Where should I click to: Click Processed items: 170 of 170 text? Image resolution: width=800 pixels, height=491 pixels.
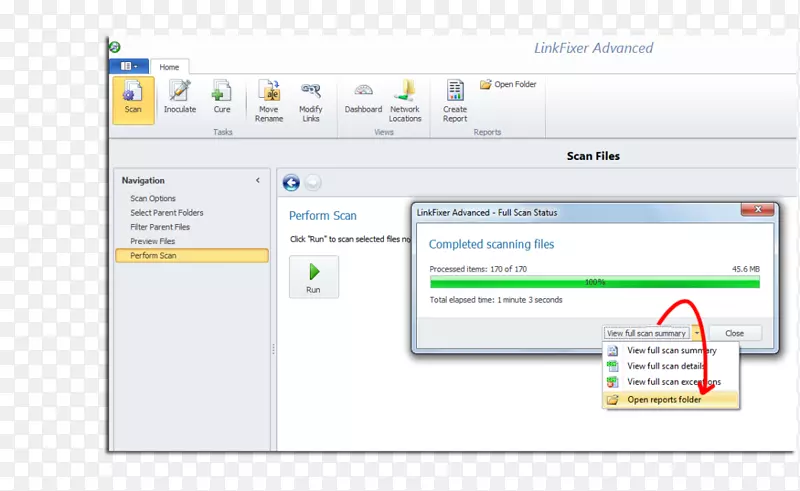tap(478, 269)
